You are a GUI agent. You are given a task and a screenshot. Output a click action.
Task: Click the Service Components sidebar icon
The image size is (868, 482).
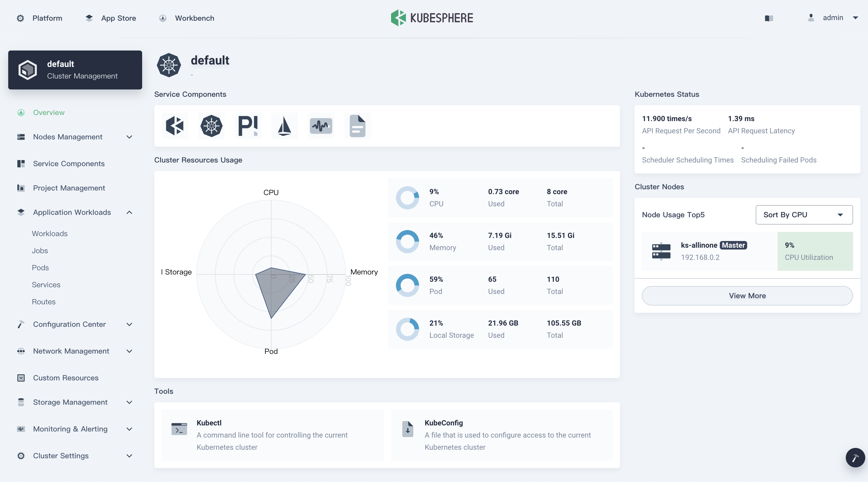(21, 164)
